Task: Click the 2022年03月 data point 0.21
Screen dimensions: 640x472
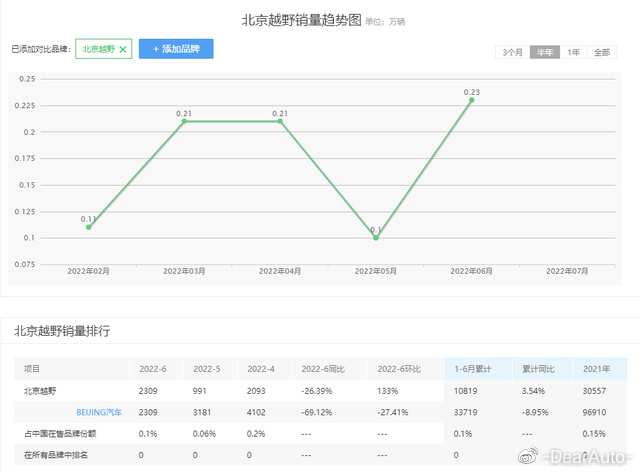Action: point(184,121)
